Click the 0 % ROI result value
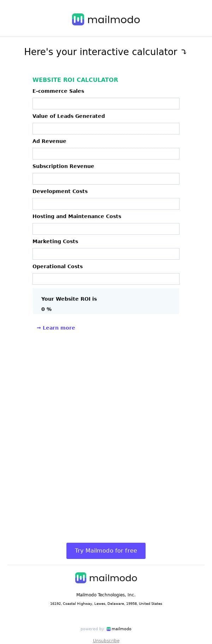The width and height of the screenshot is (212, 644). click(46, 309)
